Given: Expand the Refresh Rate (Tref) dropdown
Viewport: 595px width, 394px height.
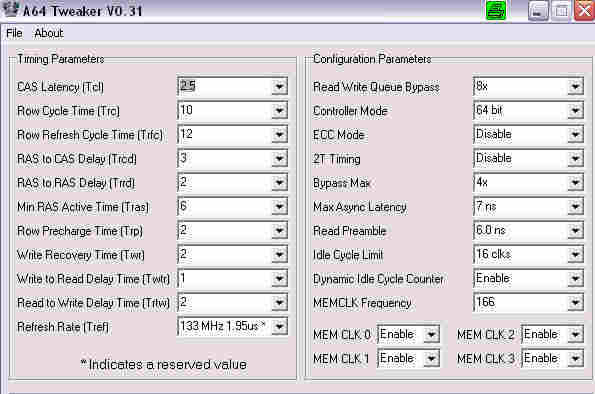Looking at the screenshot, I should [279, 326].
